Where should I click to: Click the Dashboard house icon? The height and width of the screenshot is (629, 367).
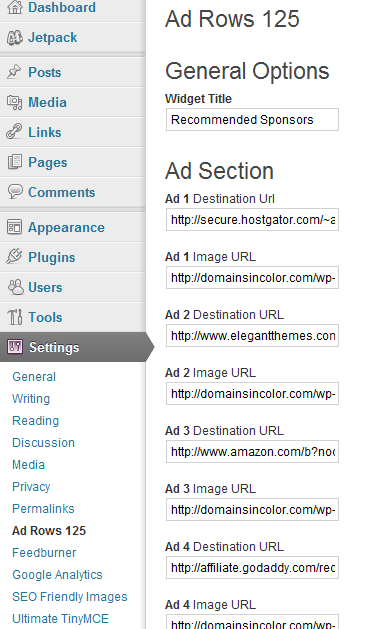pos(15,7)
